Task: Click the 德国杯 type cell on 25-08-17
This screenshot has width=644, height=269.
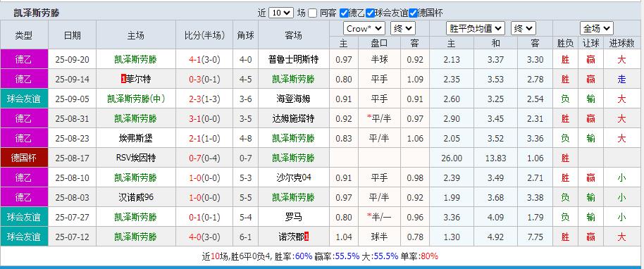Action: coord(24,158)
